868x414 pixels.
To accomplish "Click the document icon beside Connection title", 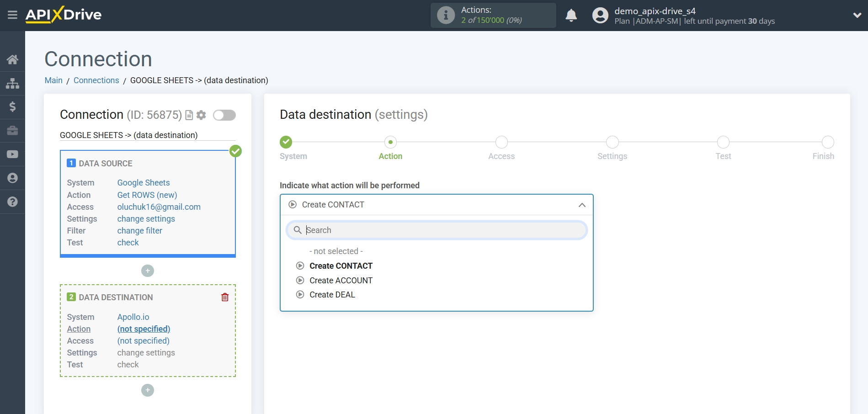I will [189, 115].
